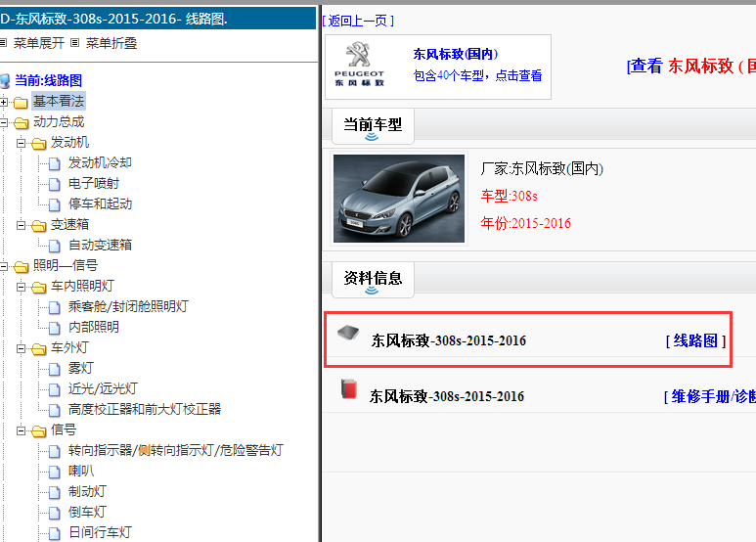The image size is (756, 542).
Task: Click the folder icon of 变速箱
Action: [x=38, y=226]
